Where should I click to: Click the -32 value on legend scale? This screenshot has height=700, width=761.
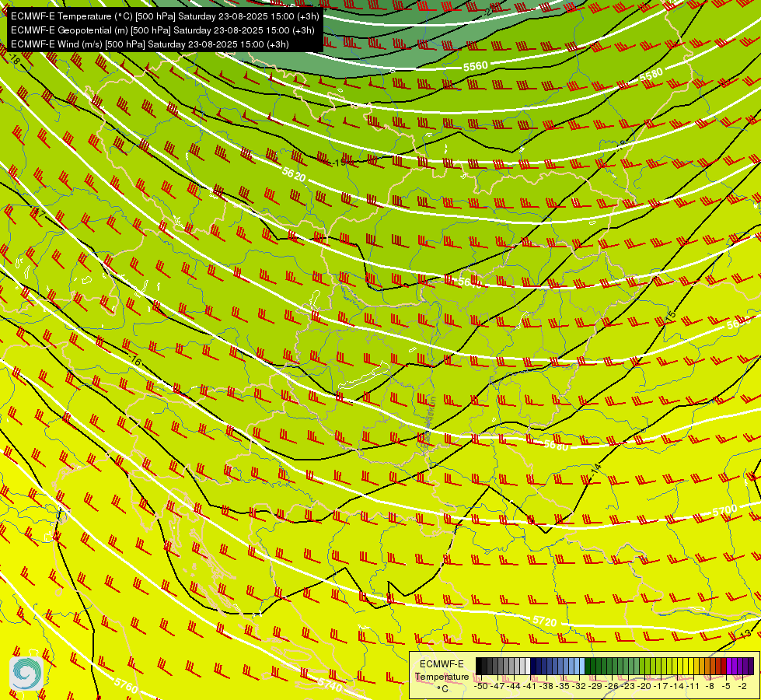tap(579, 686)
